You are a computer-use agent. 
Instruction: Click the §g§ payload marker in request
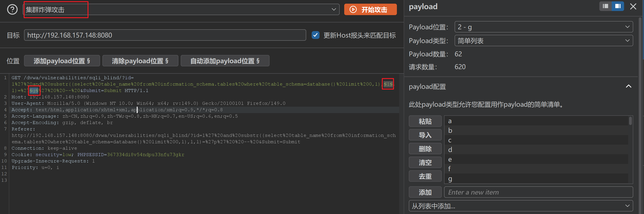(34, 91)
